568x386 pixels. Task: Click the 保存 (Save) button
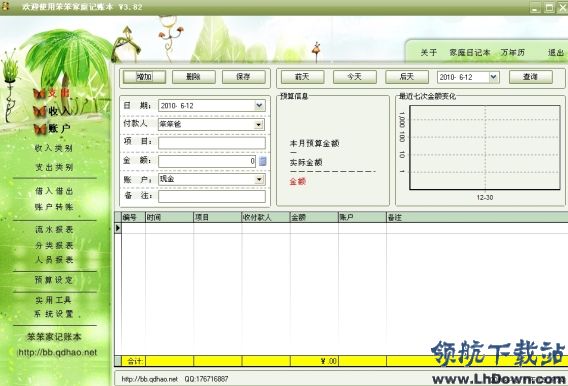click(243, 77)
